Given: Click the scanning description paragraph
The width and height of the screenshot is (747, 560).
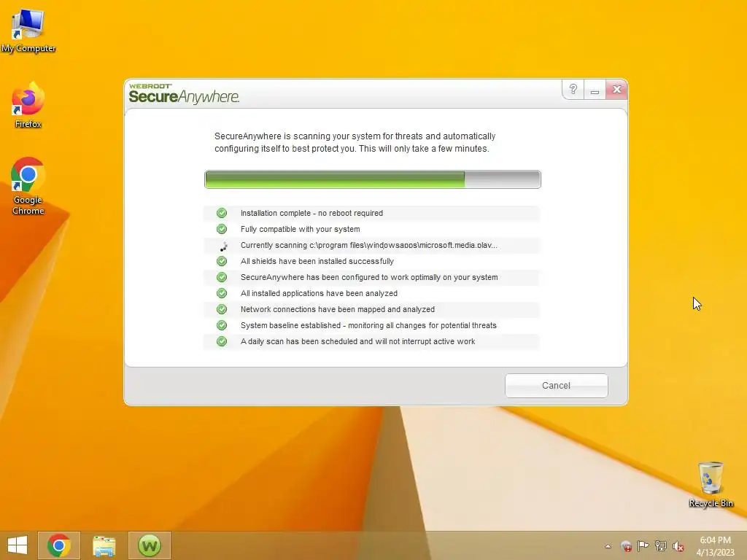Looking at the screenshot, I should point(355,142).
